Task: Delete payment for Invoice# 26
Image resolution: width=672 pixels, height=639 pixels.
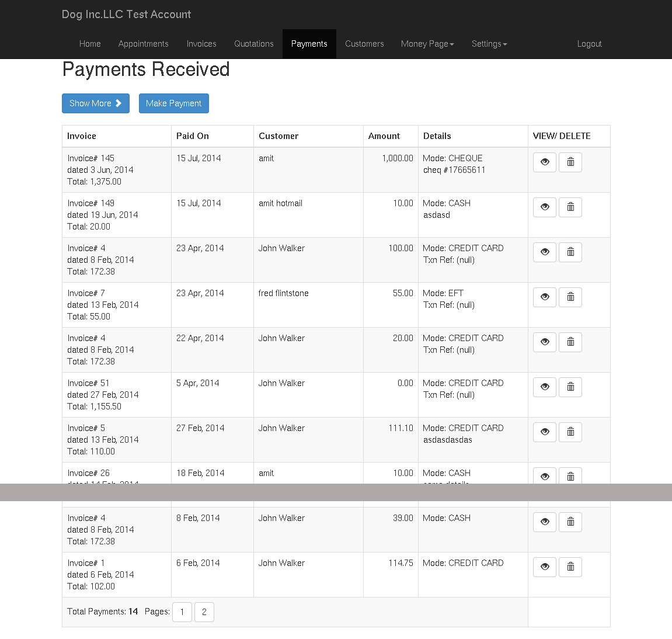Action: (x=570, y=476)
